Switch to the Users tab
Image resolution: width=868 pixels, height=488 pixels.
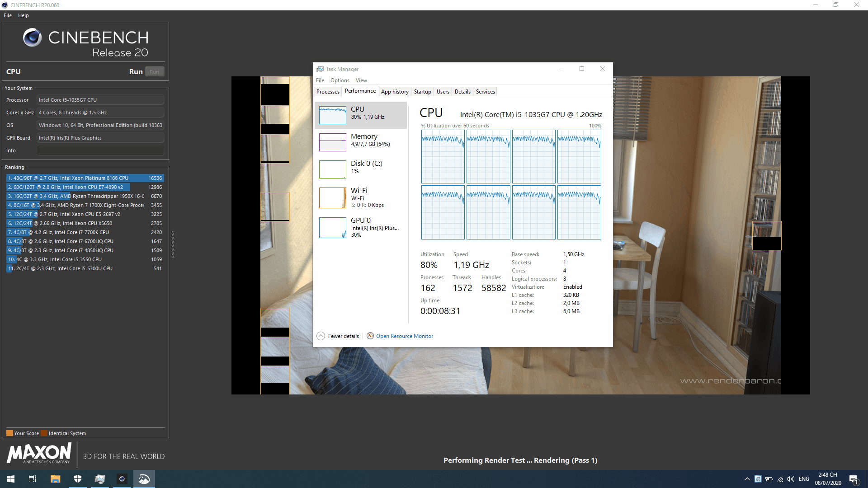(x=443, y=92)
